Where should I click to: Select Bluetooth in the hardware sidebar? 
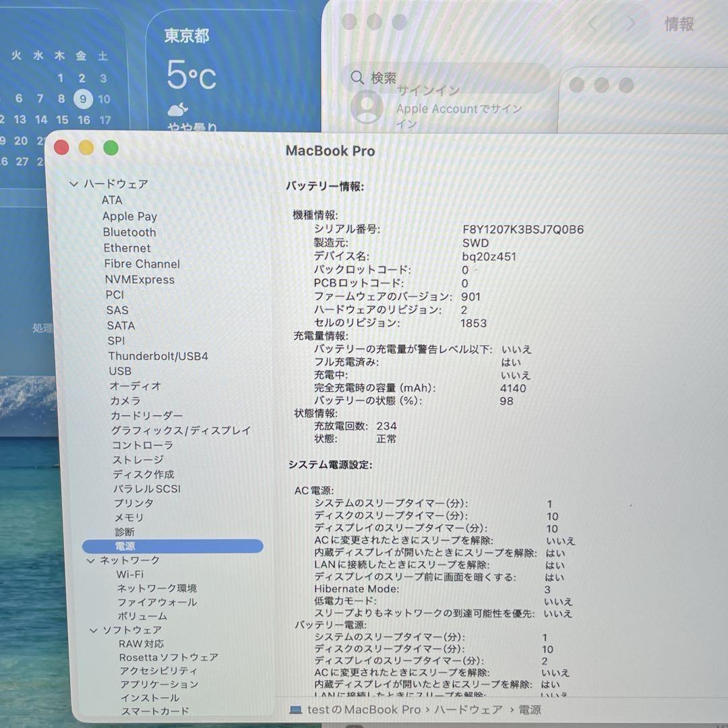[130, 232]
